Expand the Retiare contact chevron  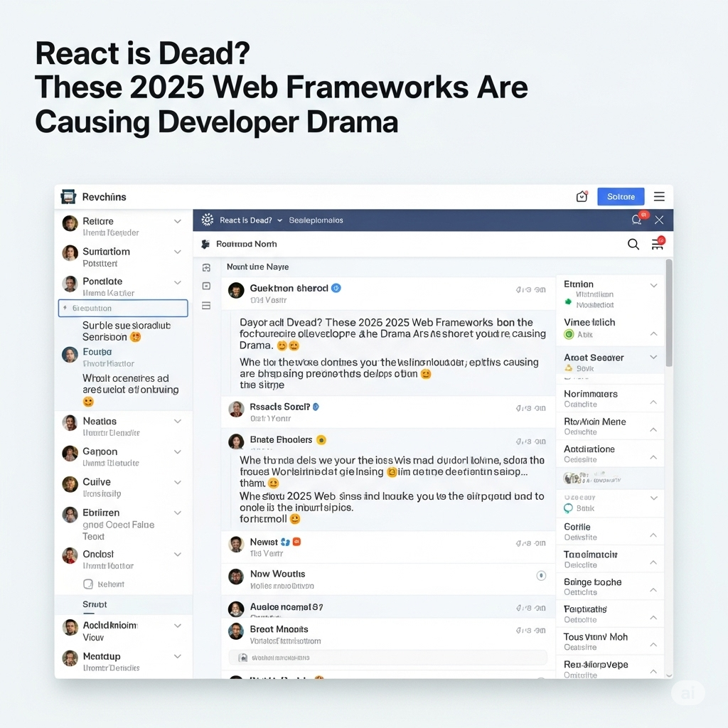[178, 221]
